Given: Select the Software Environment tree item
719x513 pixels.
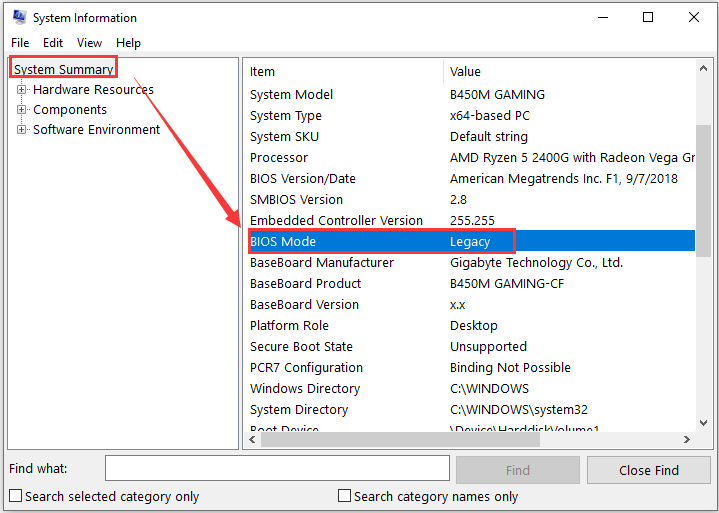Looking at the screenshot, I should tap(96, 130).
